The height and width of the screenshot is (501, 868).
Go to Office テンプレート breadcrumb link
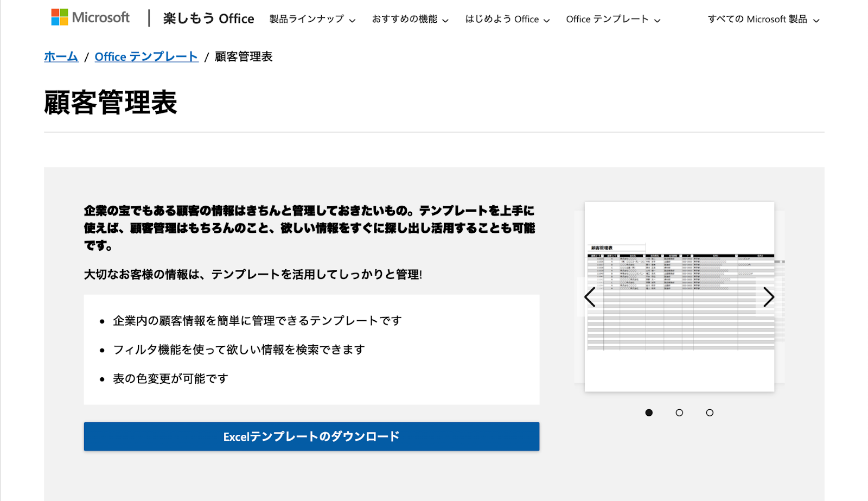coord(146,56)
